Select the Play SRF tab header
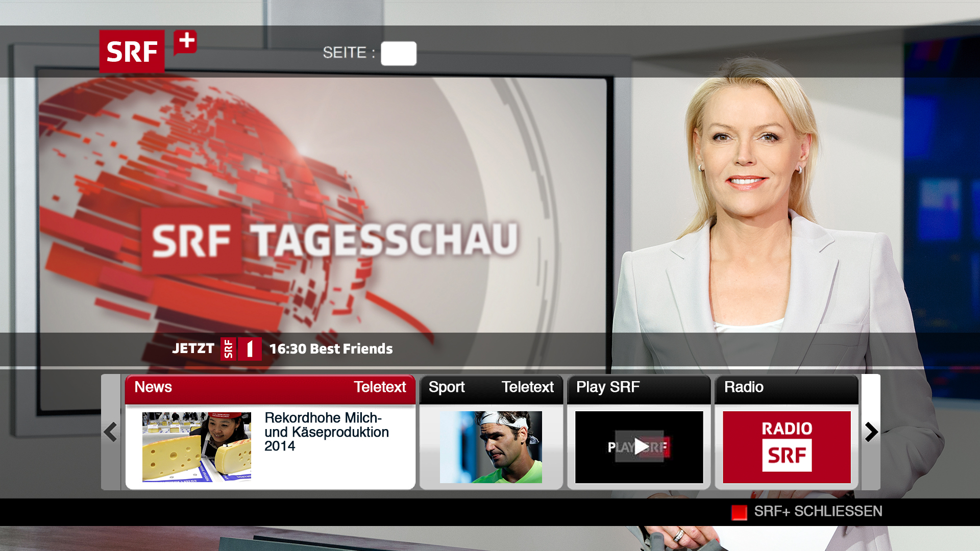This screenshot has width=980, height=551. click(607, 387)
